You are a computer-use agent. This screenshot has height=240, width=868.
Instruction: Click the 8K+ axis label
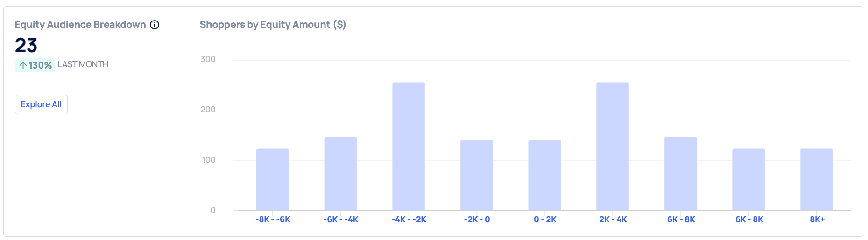pyautogui.click(x=817, y=219)
